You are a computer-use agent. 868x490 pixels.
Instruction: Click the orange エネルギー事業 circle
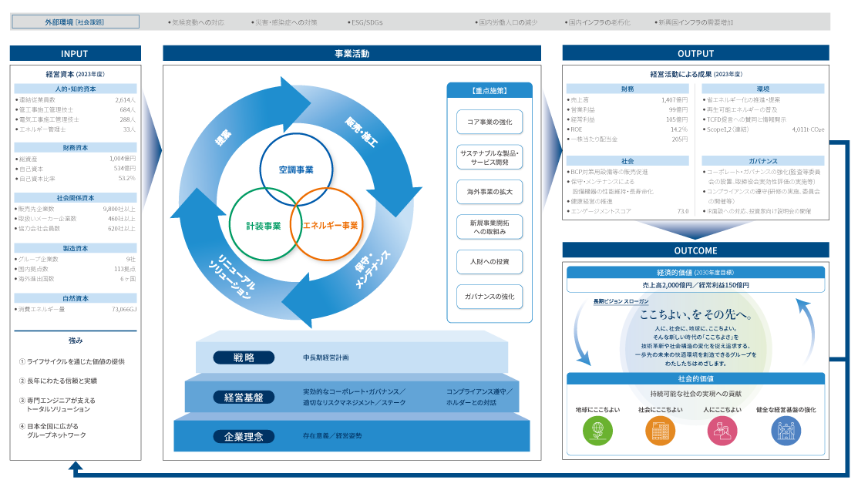[x=331, y=226]
